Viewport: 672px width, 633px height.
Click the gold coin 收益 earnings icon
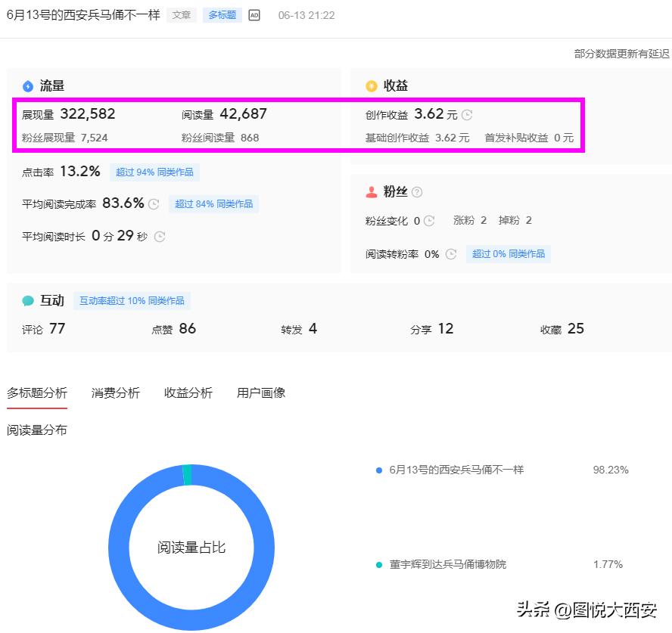tap(371, 85)
